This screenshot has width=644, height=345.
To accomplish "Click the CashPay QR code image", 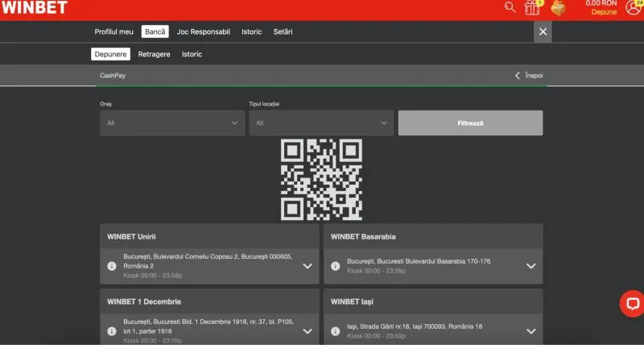I will click(321, 179).
